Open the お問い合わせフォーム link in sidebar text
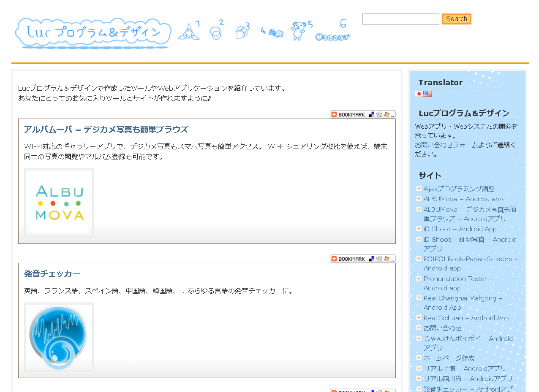The width and height of the screenshot is (539, 392). (446, 145)
